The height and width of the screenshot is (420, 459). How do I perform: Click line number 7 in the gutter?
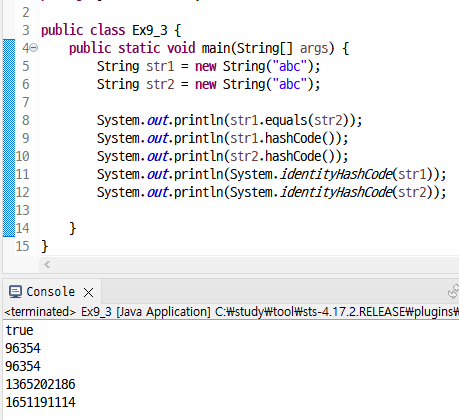pos(26,102)
